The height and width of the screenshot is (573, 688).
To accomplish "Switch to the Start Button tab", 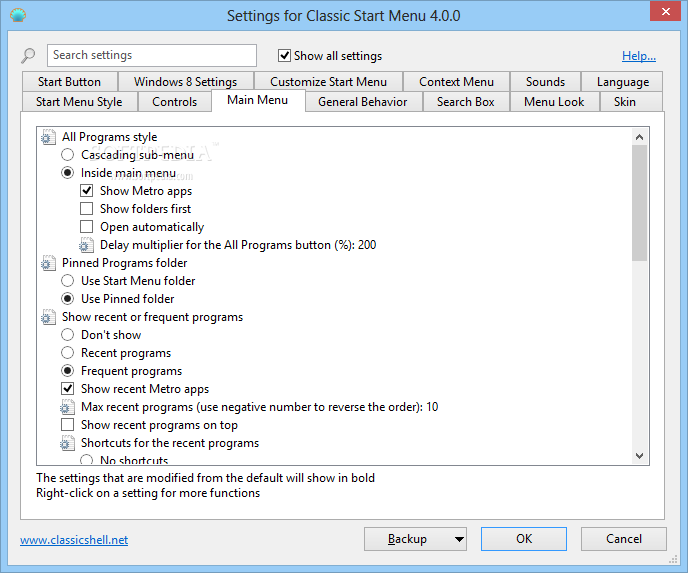I will (x=69, y=82).
